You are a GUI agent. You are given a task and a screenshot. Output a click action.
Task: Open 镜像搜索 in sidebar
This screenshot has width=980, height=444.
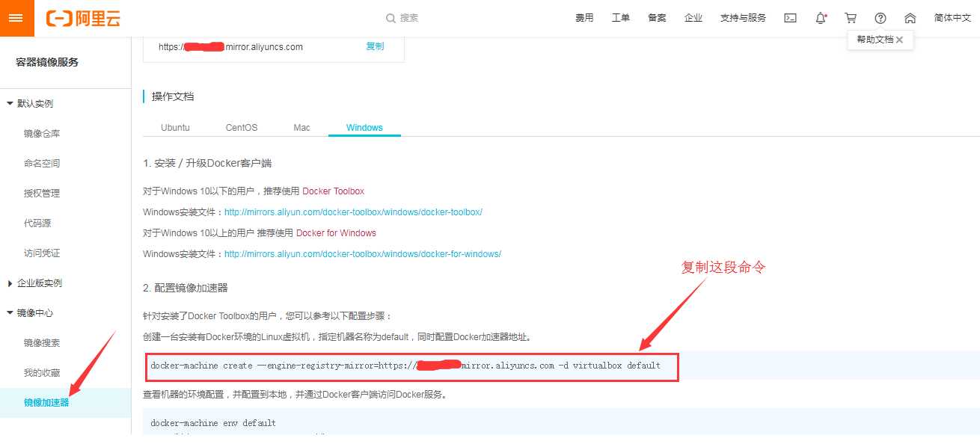[x=42, y=342]
